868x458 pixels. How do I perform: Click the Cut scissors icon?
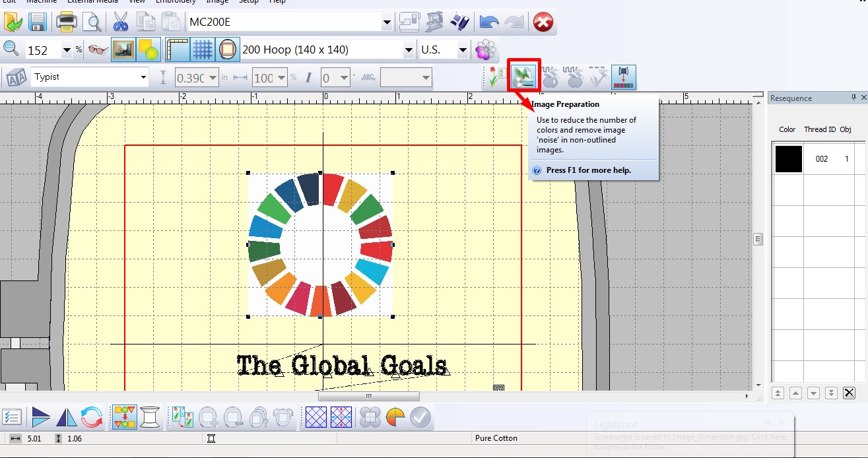click(x=120, y=22)
